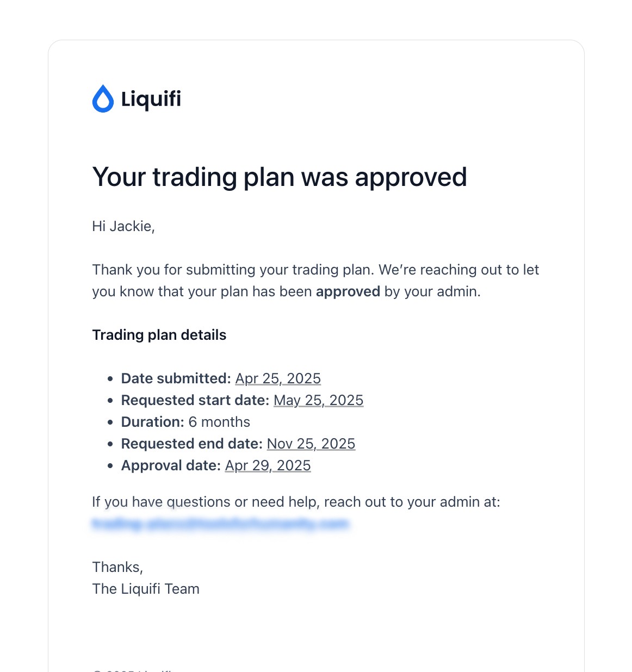Click the '6 months' duration value
The image size is (632, 672).
click(x=219, y=422)
